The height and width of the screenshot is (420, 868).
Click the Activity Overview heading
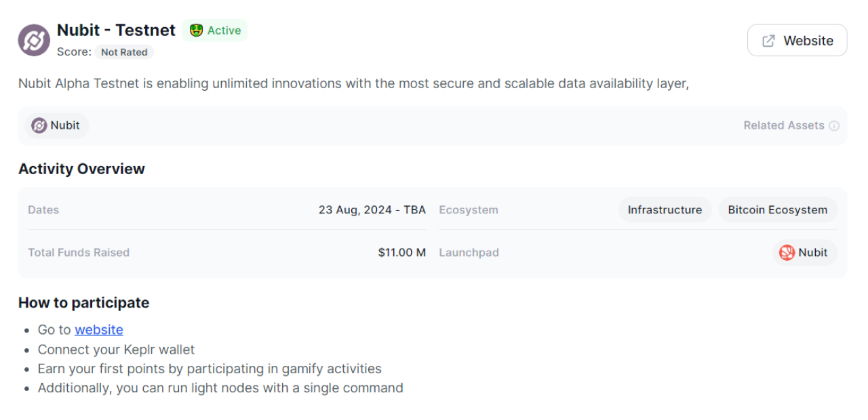pyautogui.click(x=81, y=169)
